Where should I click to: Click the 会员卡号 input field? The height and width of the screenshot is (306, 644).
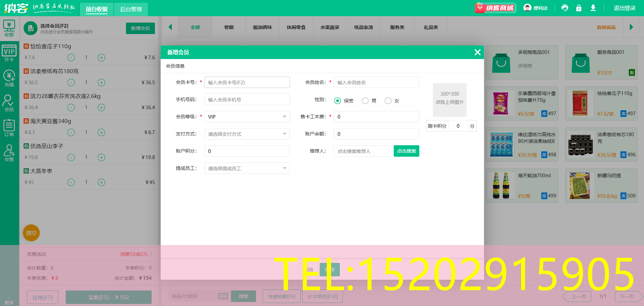pyautogui.click(x=247, y=82)
